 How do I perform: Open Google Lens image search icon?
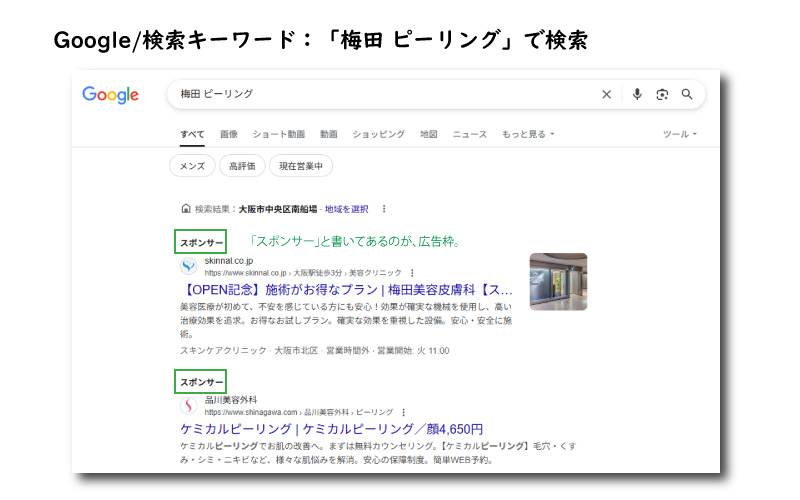tap(662, 94)
